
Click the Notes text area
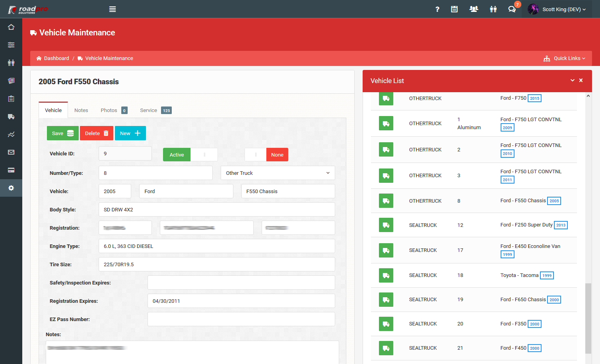point(192,352)
